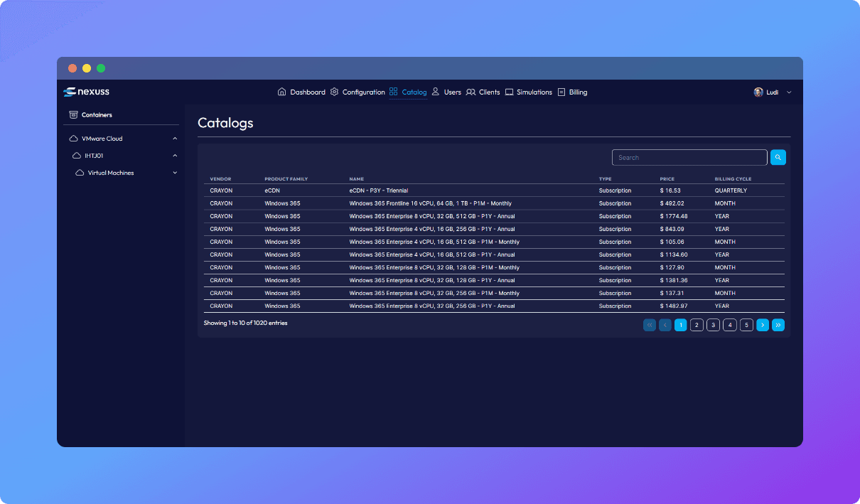Click into the catalog Search field
860x504 pixels.
pos(689,157)
